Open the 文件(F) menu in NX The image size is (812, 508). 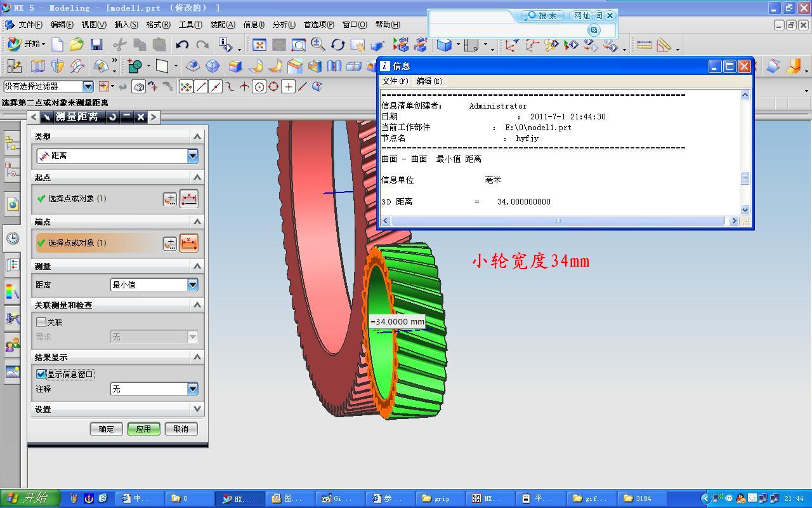click(30, 24)
